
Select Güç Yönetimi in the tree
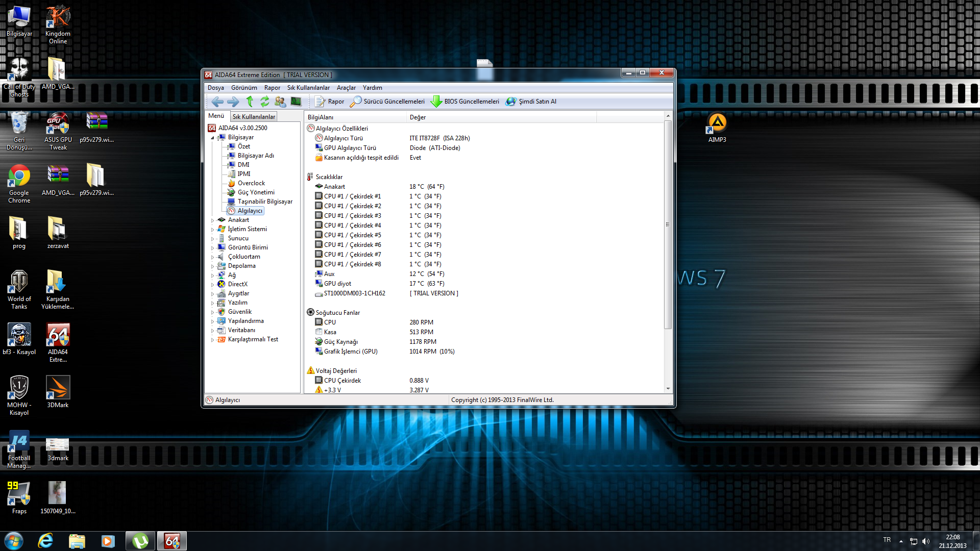click(256, 192)
